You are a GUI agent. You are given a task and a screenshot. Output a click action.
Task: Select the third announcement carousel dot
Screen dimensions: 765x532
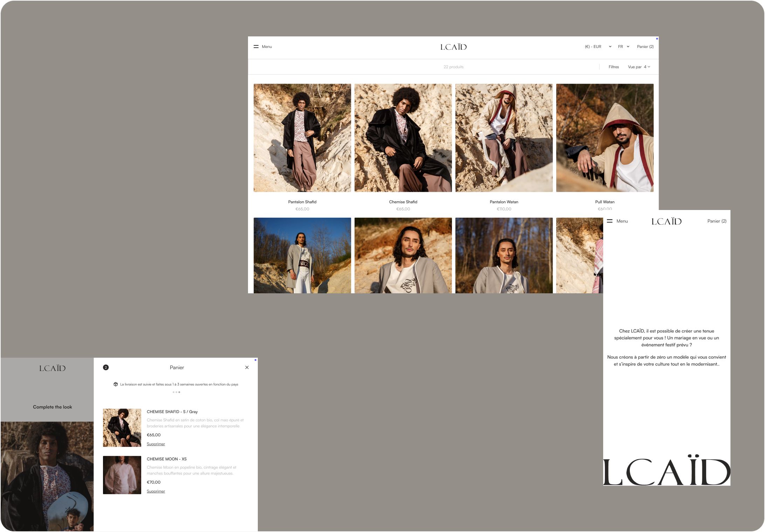tap(179, 392)
